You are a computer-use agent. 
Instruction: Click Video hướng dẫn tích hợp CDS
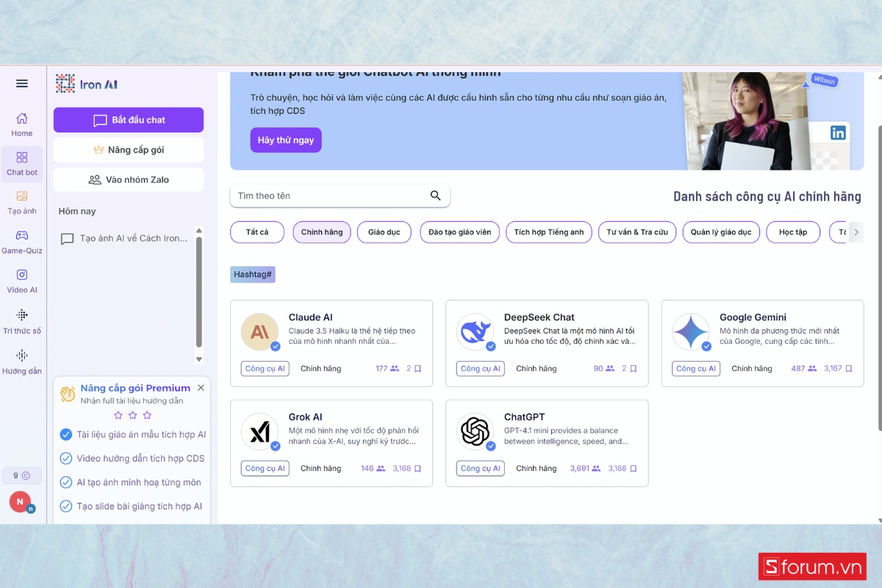click(132, 459)
